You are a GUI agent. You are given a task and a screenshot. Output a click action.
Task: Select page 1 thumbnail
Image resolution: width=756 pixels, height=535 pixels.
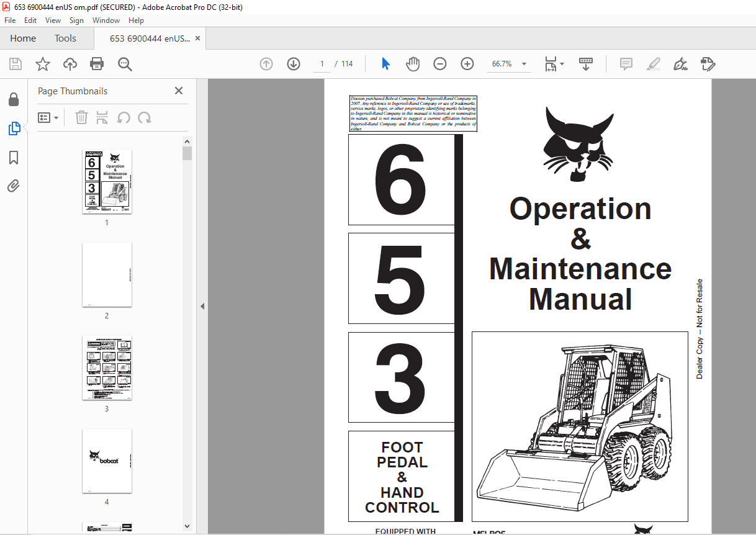coord(107,181)
